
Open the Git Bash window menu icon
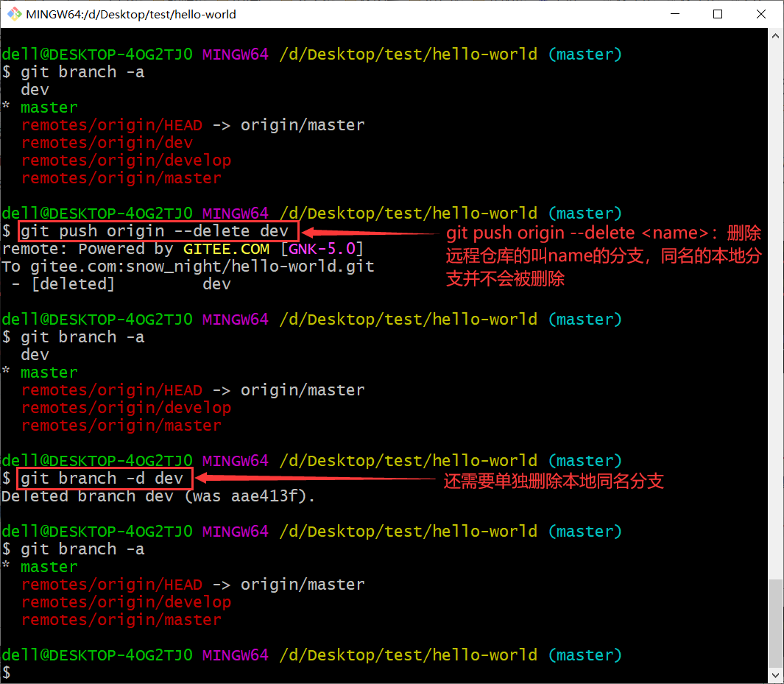[x=14, y=14]
